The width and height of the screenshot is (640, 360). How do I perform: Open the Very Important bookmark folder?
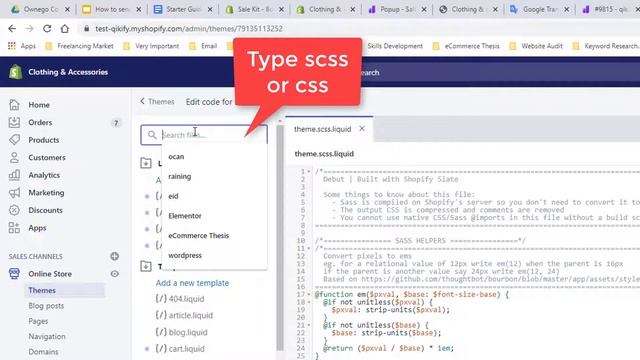tap(151, 46)
